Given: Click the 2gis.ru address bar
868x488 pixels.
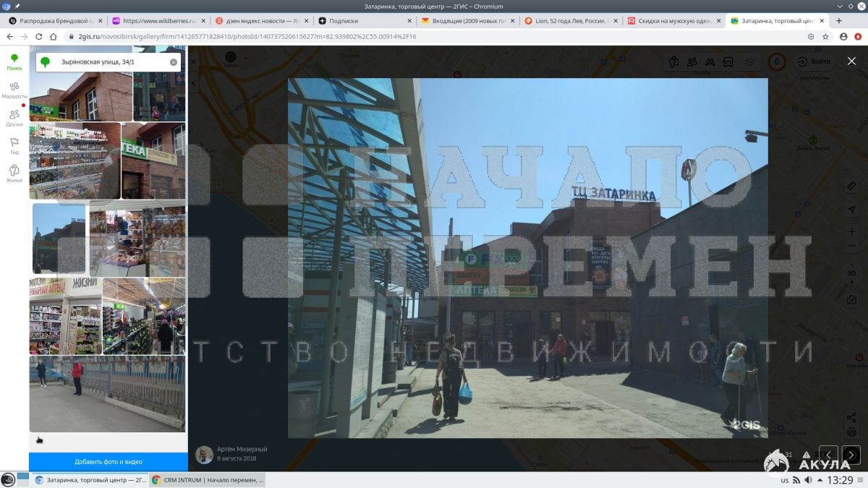Looking at the screenshot, I should [434, 36].
